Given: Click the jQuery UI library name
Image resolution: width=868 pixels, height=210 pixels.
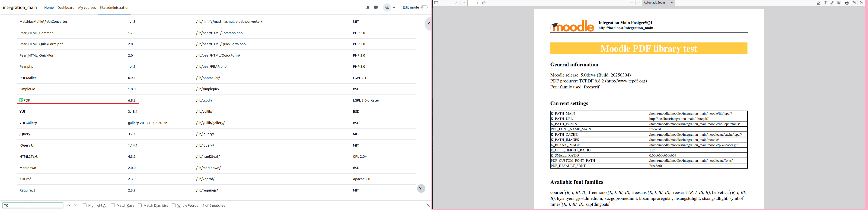Looking at the screenshot, I should (x=27, y=145).
